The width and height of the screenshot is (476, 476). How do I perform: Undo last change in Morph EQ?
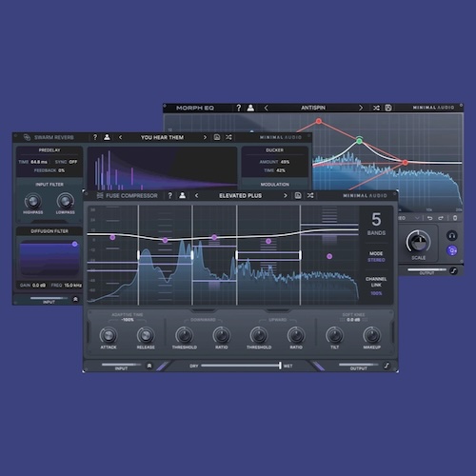(429, 218)
